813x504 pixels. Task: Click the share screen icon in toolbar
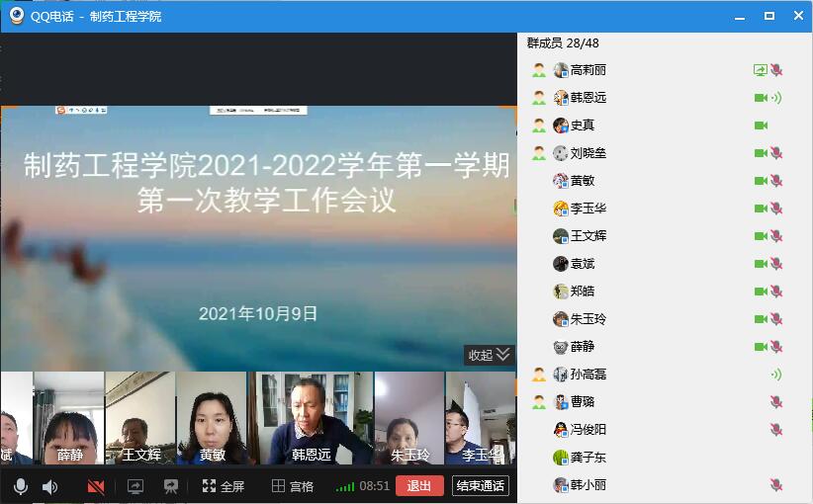coord(135,486)
